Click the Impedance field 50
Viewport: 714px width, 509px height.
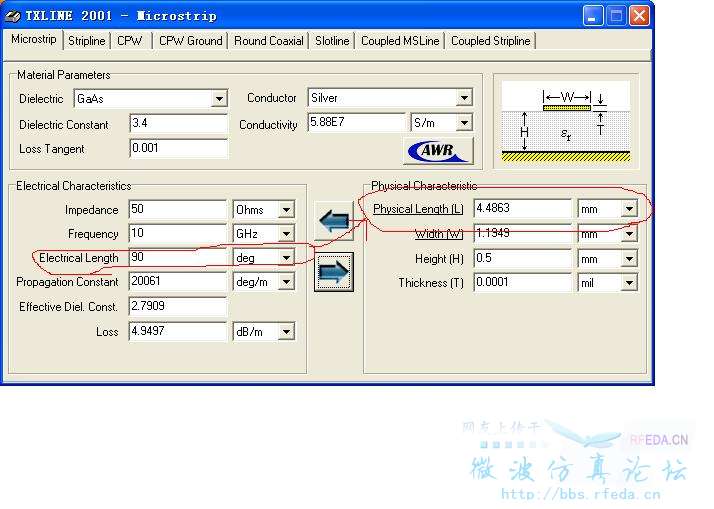click(178, 209)
